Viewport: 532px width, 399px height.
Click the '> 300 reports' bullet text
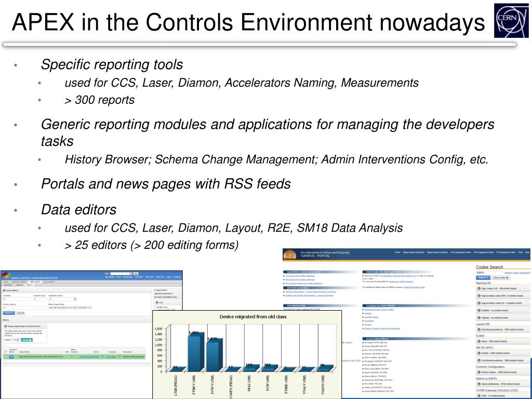[x=99, y=100]
